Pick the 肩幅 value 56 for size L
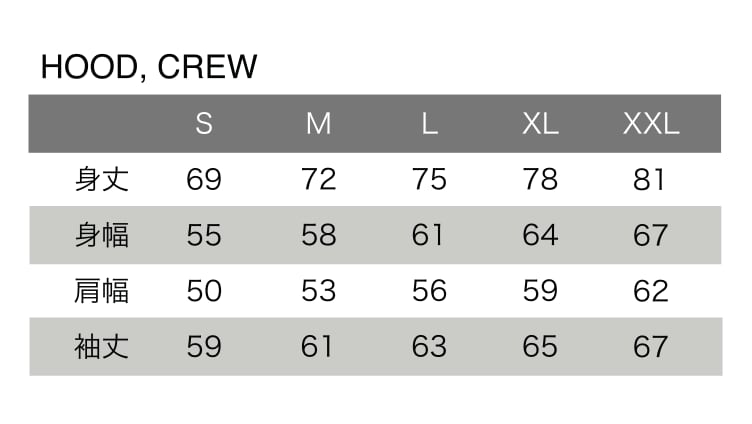The image size is (752, 424). (x=429, y=291)
